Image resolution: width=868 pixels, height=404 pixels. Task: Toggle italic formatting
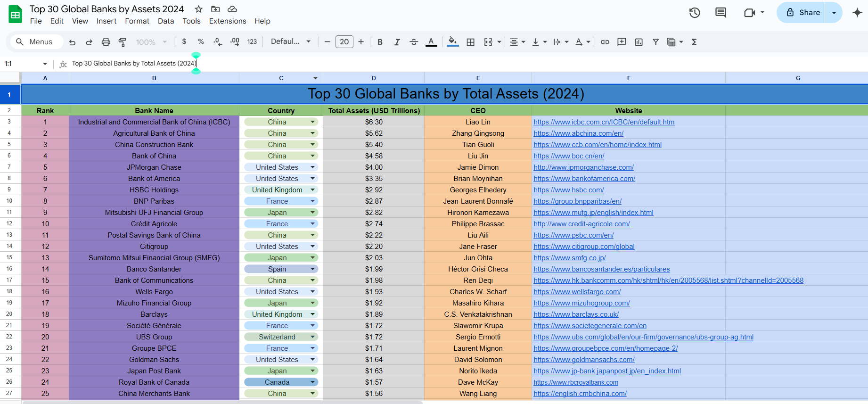(x=397, y=42)
